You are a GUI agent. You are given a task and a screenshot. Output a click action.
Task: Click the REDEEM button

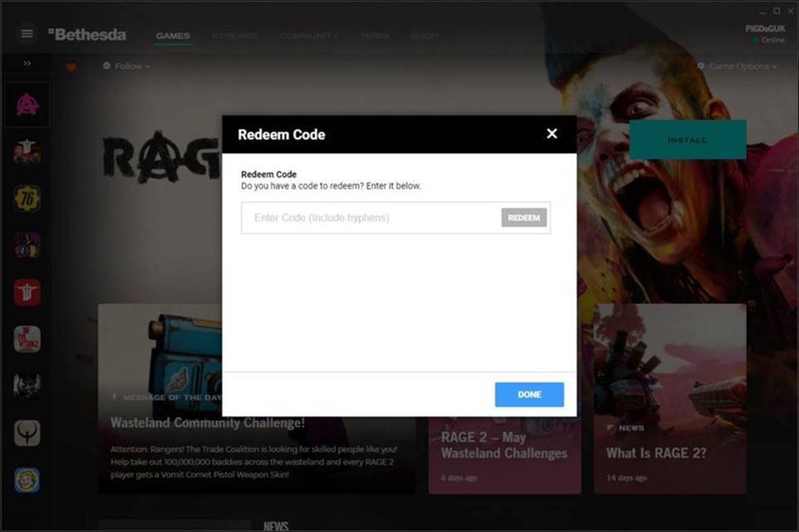pyautogui.click(x=524, y=218)
